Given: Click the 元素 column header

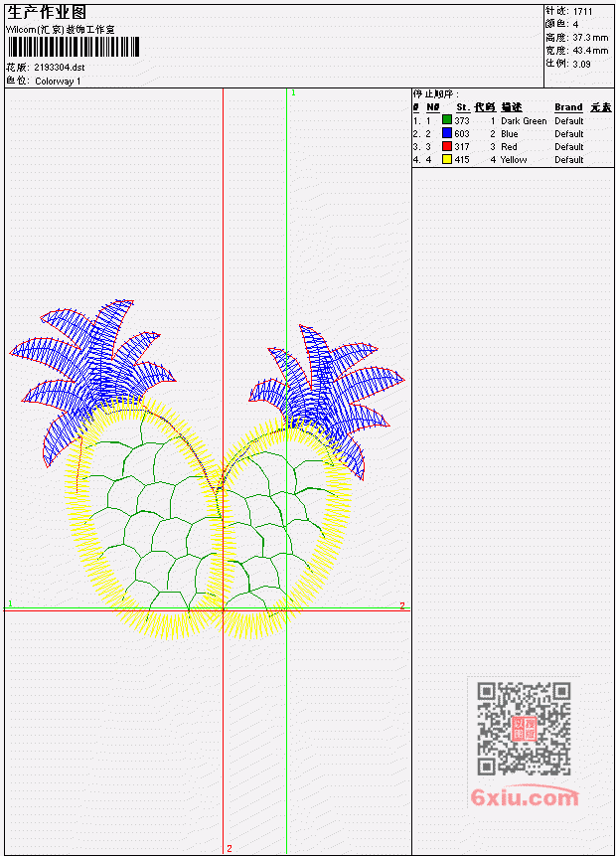Looking at the screenshot, I should click(601, 107).
